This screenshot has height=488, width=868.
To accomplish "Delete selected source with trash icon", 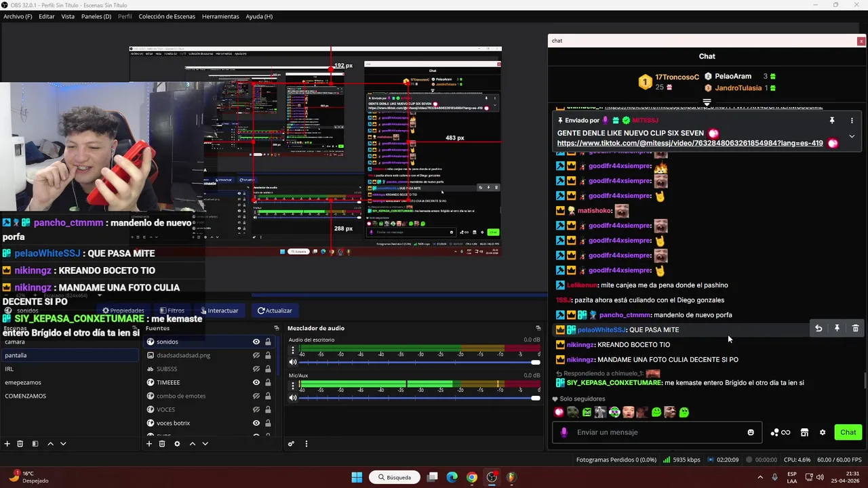I will point(162,444).
